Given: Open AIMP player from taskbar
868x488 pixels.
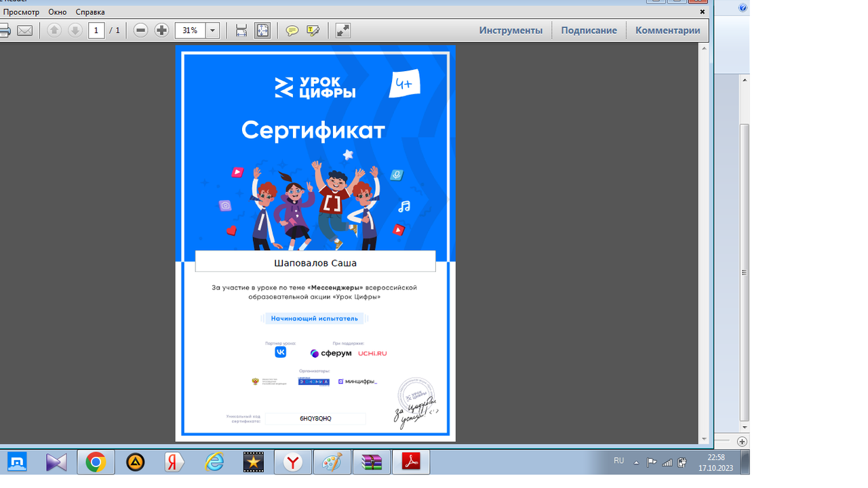Looking at the screenshot, I should tap(135, 462).
